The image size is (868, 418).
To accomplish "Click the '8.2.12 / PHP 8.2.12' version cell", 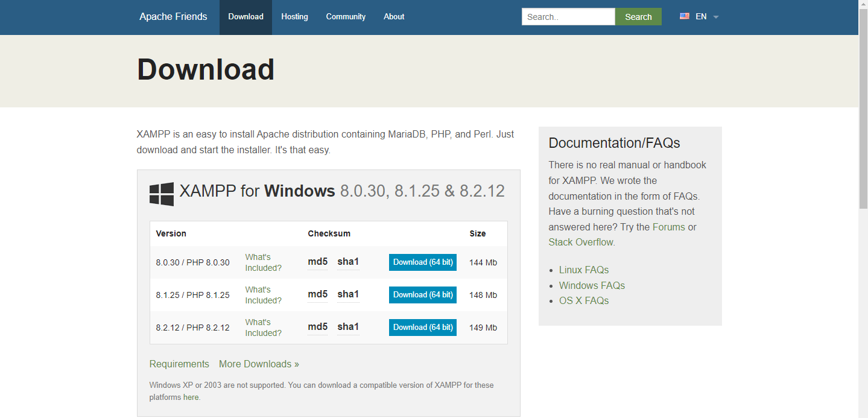I will click(x=192, y=328).
